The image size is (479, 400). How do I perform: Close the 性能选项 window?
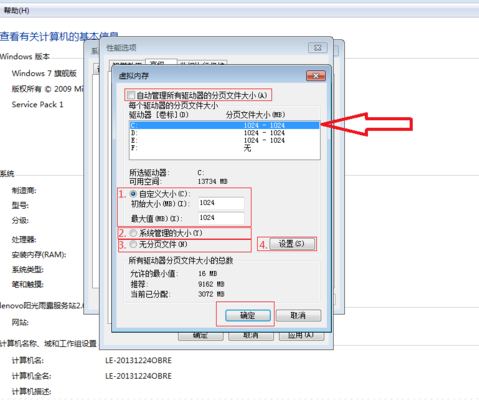(x=318, y=48)
